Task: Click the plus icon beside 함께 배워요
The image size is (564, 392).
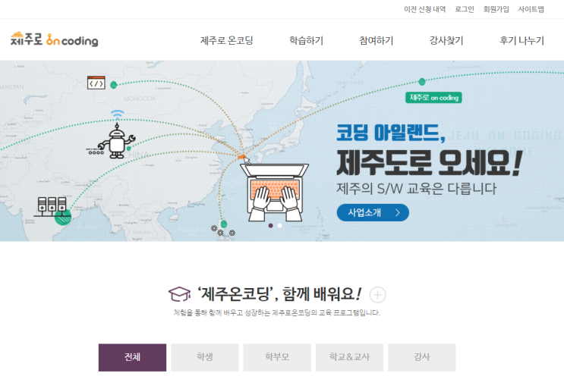Action: point(377,295)
